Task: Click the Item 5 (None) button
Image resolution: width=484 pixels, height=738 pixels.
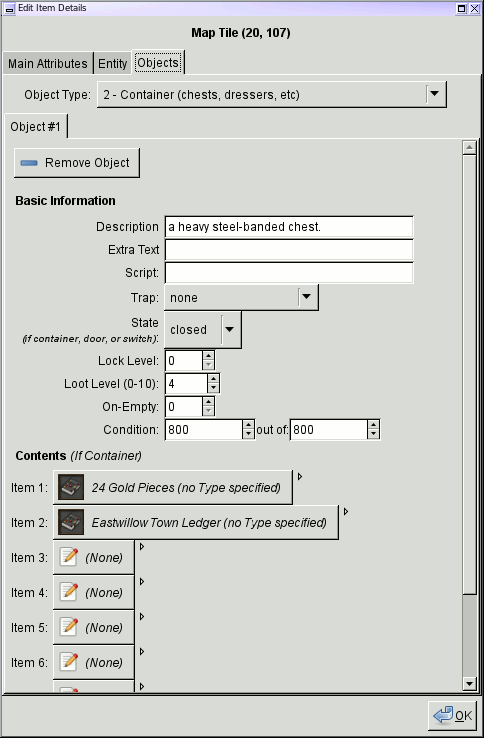Action: tap(94, 626)
